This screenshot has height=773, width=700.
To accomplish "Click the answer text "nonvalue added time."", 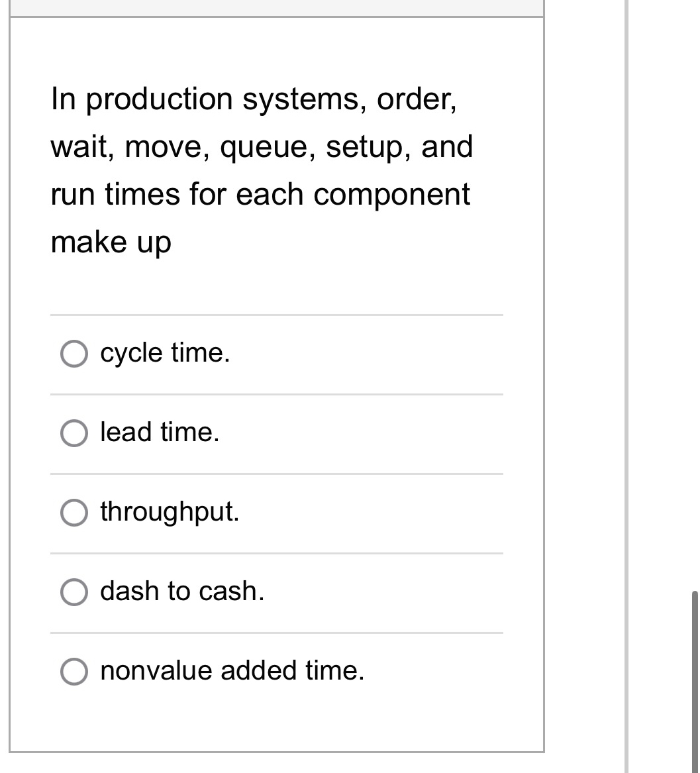I will tap(231, 671).
